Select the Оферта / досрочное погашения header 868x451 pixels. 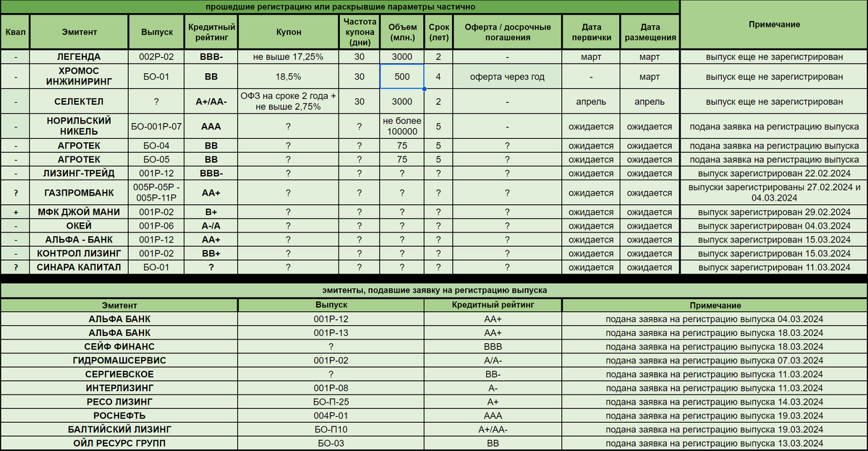(507, 33)
